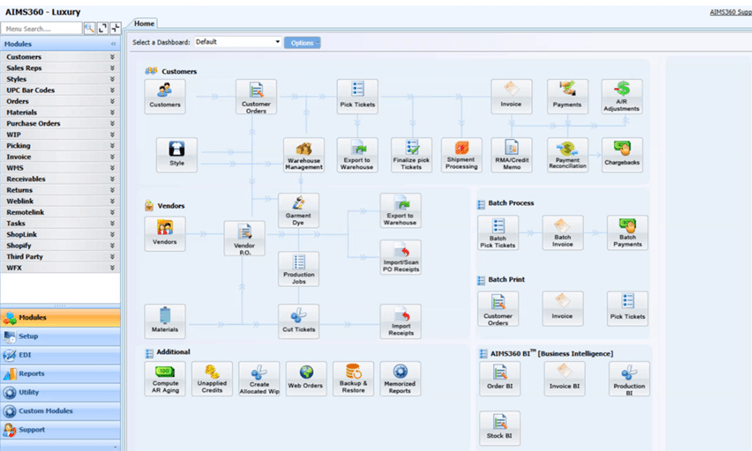Open the Web Orders icon

(x=306, y=379)
